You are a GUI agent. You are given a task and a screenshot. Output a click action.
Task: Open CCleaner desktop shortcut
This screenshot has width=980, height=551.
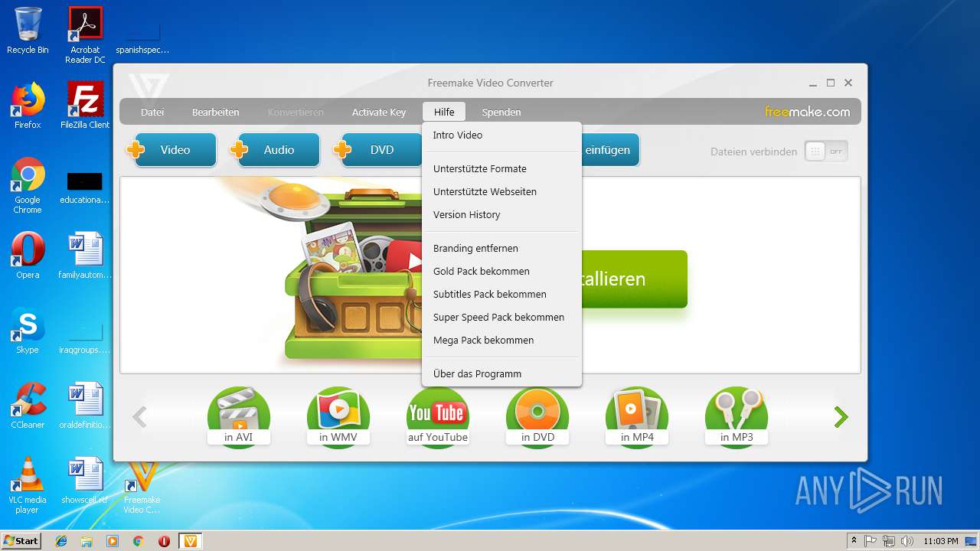[28, 406]
